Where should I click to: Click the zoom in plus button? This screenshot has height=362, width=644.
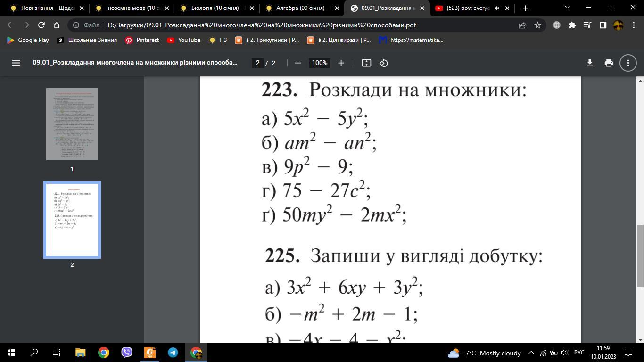tap(341, 63)
